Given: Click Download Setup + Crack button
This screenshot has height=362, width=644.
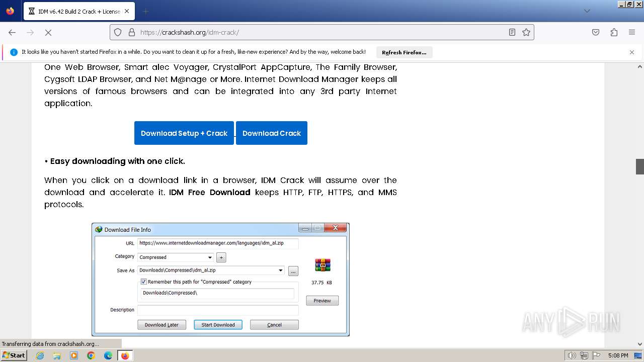Looking at the screenshot, I should click(184, 133).
